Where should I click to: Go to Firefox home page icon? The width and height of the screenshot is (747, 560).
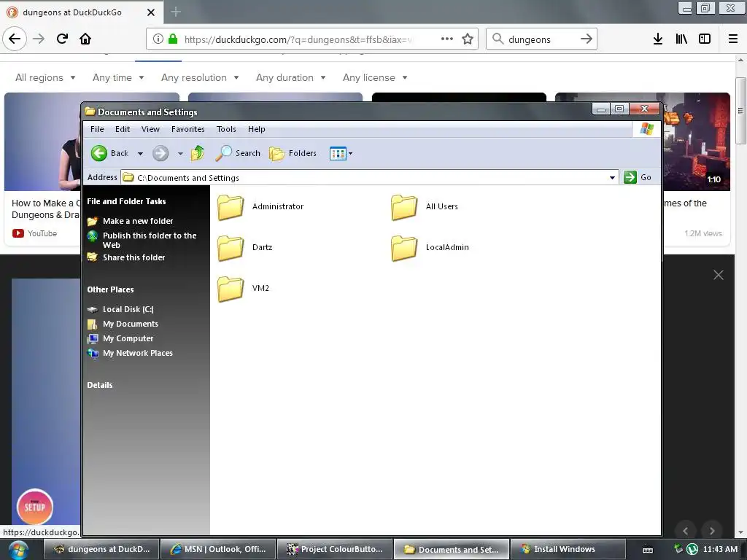click(85, 39)
